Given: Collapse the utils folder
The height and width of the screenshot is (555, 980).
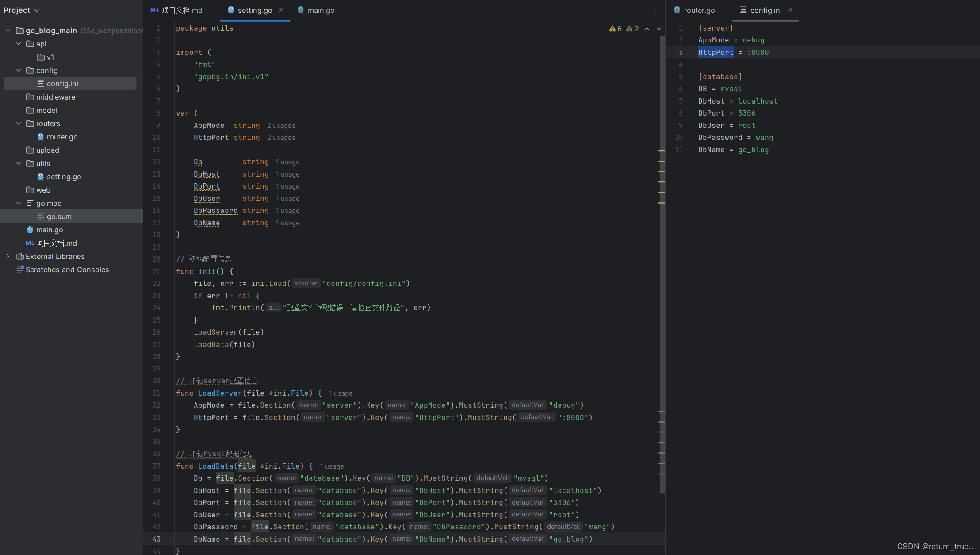Looking at the screenshot, I should click(19, 163).
